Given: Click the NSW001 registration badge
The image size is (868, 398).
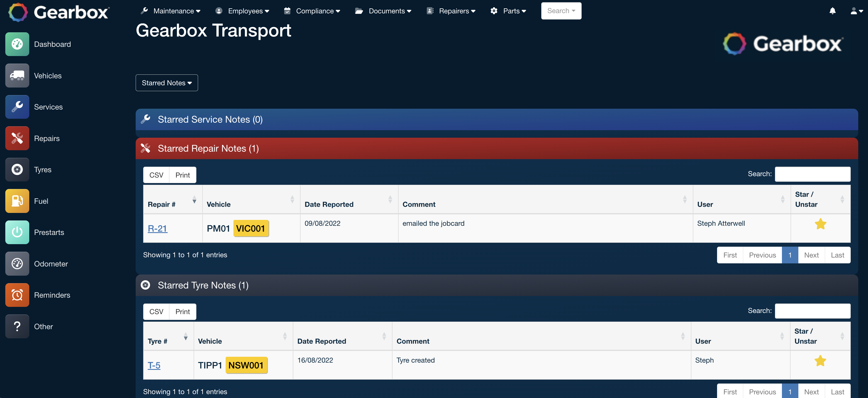Looking at the screenshot, I should click(x=246, y=365).
